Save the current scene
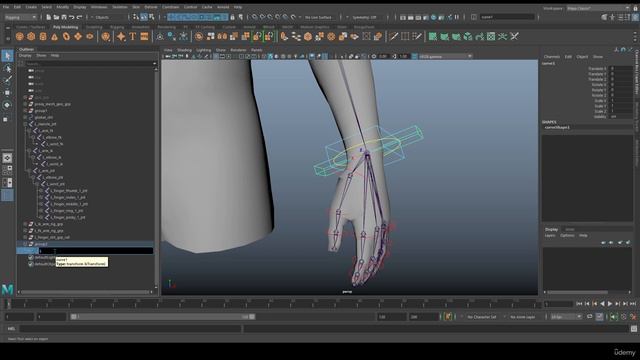 click(64, 17)
